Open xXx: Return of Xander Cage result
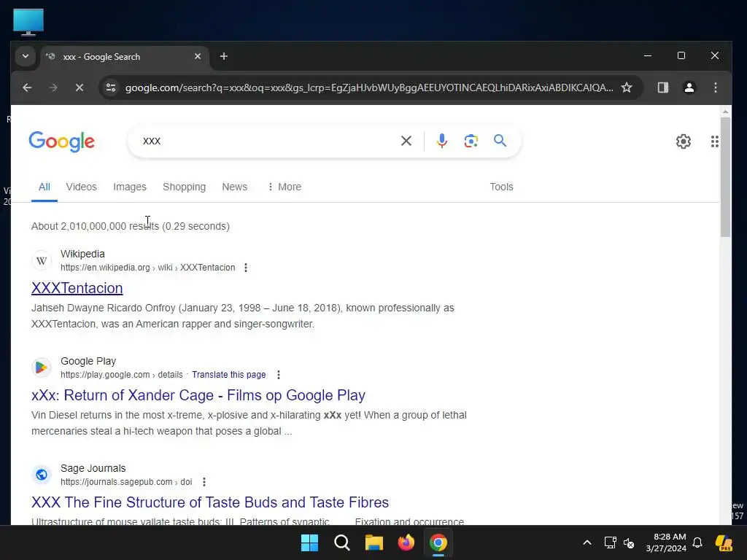 click(198, 395)
